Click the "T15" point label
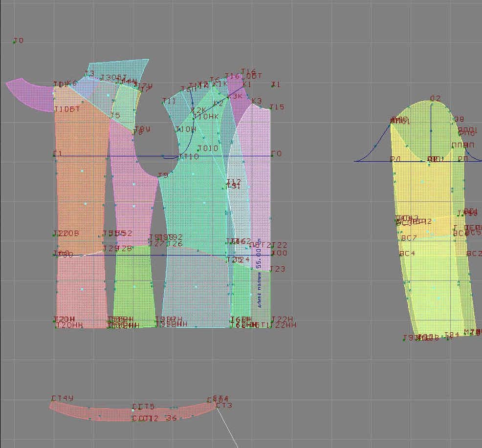 [x=277, y=107]
